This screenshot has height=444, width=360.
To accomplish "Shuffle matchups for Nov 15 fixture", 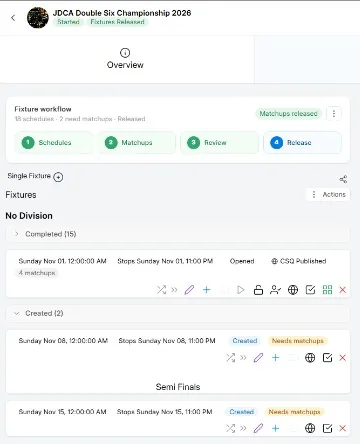I will [230, 428].
